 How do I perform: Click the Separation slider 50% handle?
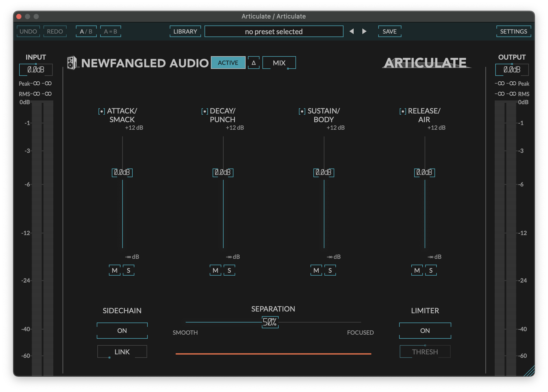(x=270, y=322)
